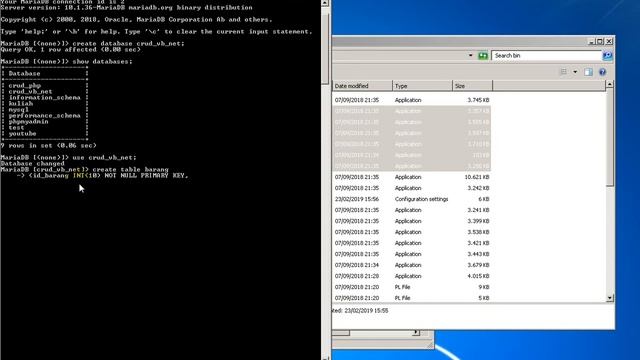Select the row with size 3.242 KB
The image size is (640, 360).
(x=412, y=188)
